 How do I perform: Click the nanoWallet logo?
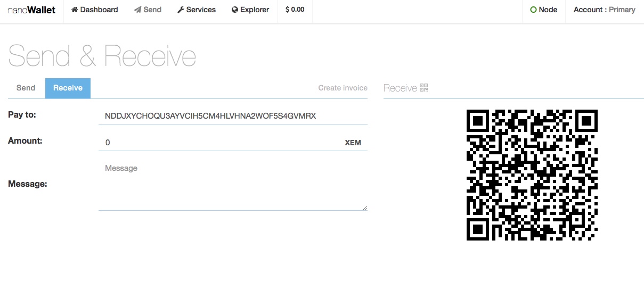click(32, 10)
